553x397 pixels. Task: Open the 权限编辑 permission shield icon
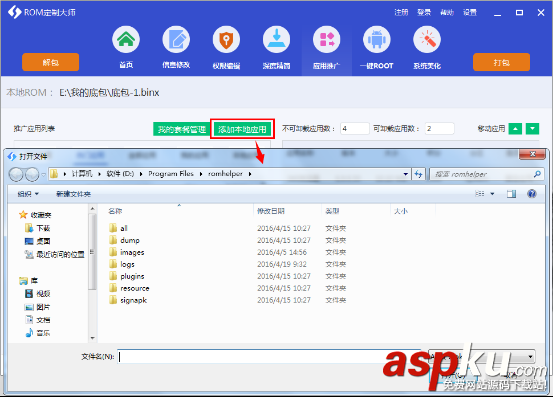click(x=226, y=39)
